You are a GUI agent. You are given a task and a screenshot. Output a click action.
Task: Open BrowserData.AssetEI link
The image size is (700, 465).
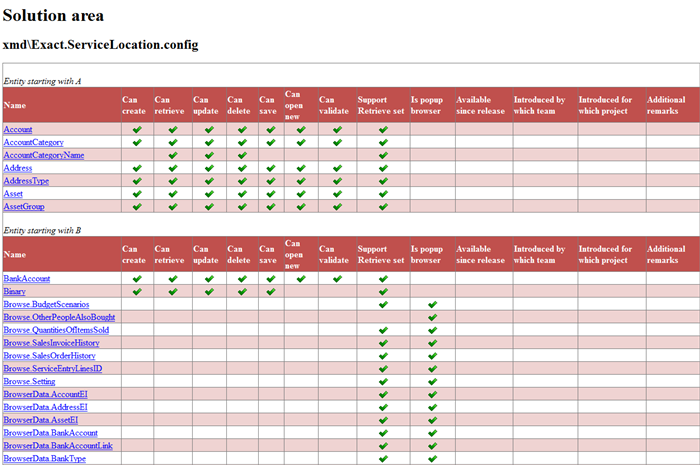pyautogui.click(x=41, y=420)
